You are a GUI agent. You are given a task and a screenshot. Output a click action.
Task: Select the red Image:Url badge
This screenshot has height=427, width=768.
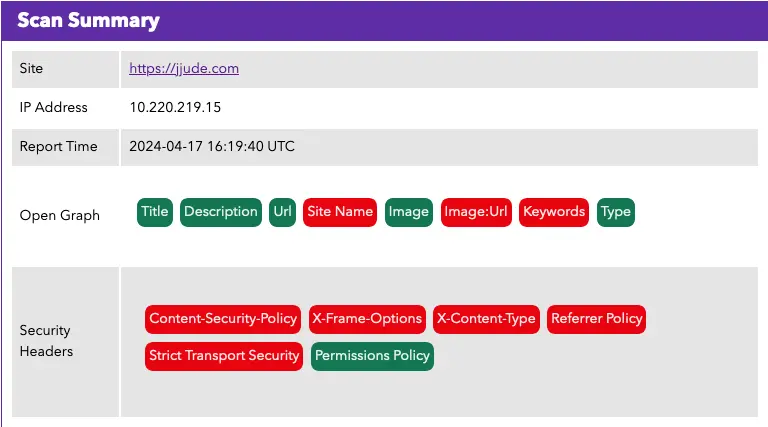476,212
